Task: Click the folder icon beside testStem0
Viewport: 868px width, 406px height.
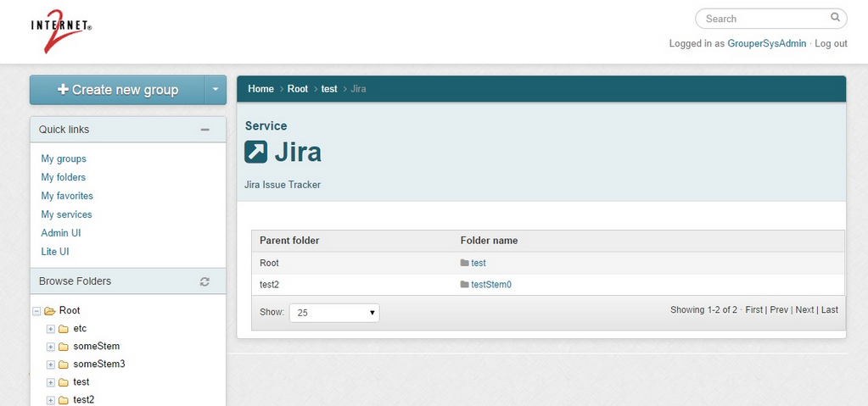Action: tap(464, 284)
